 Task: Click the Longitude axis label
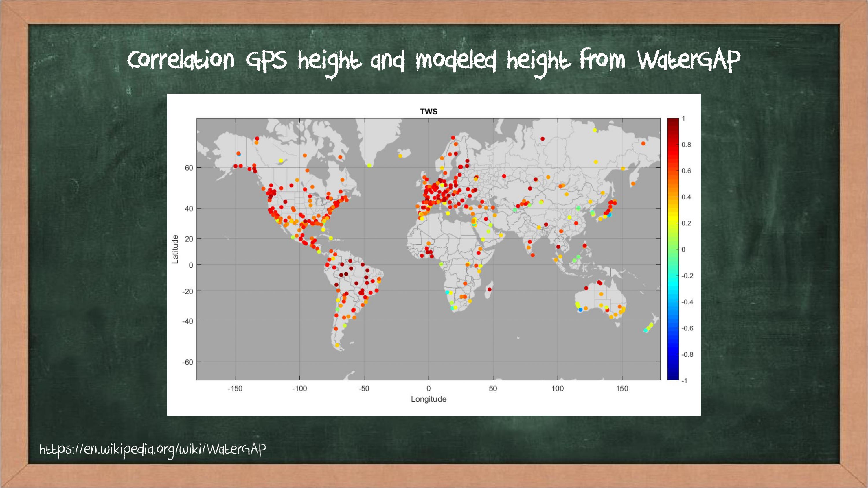point(428,399)
